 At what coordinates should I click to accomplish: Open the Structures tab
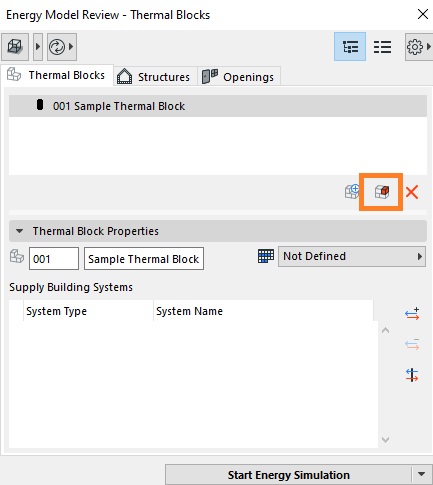pyautogui.click(x=155, y=77)
